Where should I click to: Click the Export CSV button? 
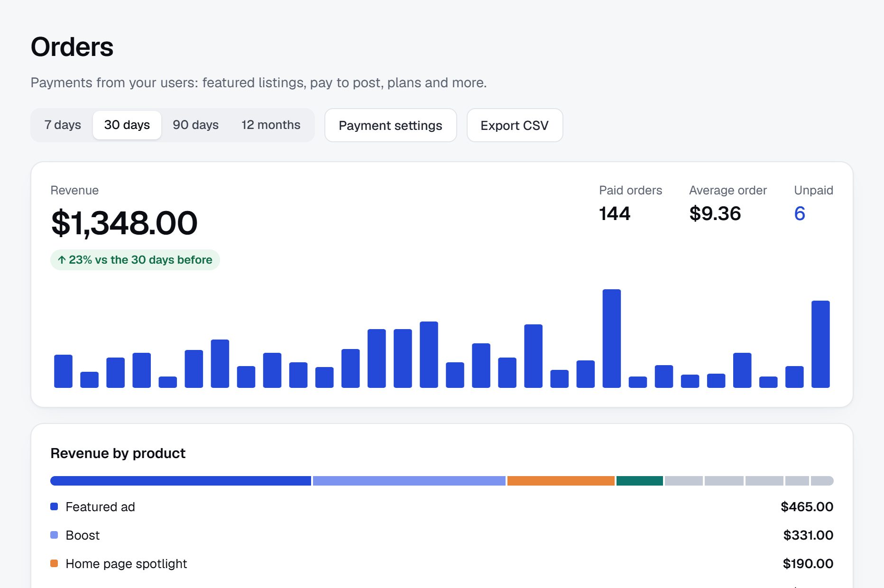(x=515, y=125)
